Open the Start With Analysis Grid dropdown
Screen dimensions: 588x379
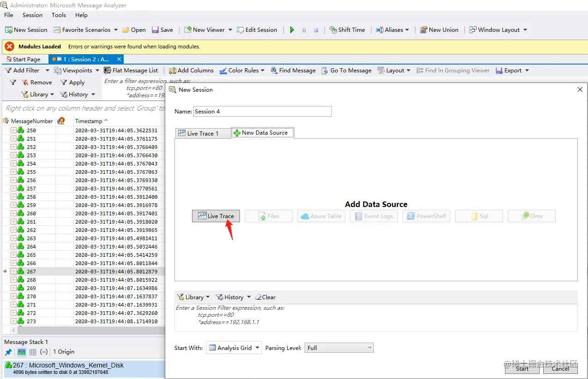pyautogui.click(x=234, y=348)
